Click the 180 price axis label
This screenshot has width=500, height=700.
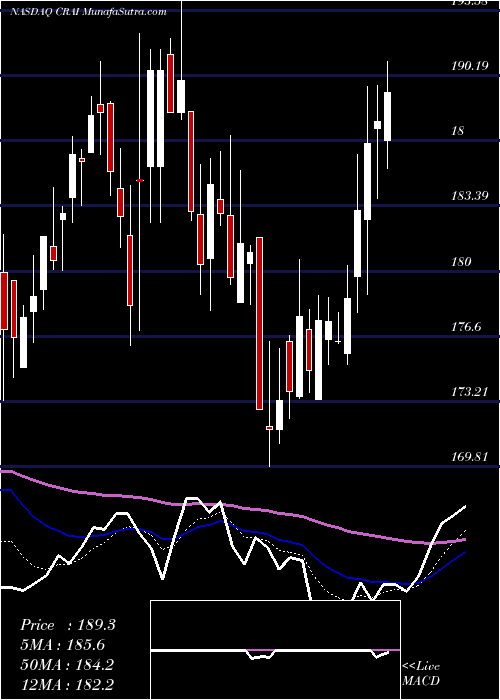click(462, 261)
